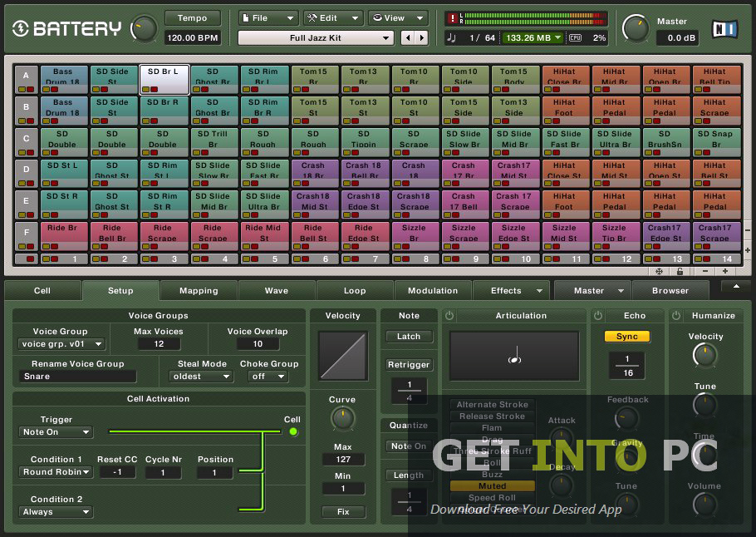Click the CPU meter icon
This screenshot has width=756, height=537.
[575, 37]
